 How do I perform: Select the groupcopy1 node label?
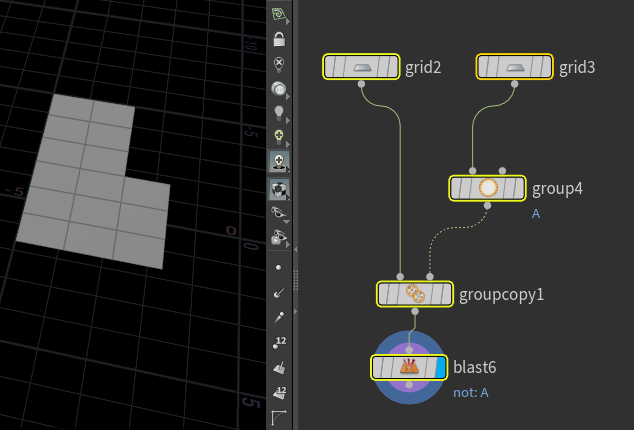[501, 295]
